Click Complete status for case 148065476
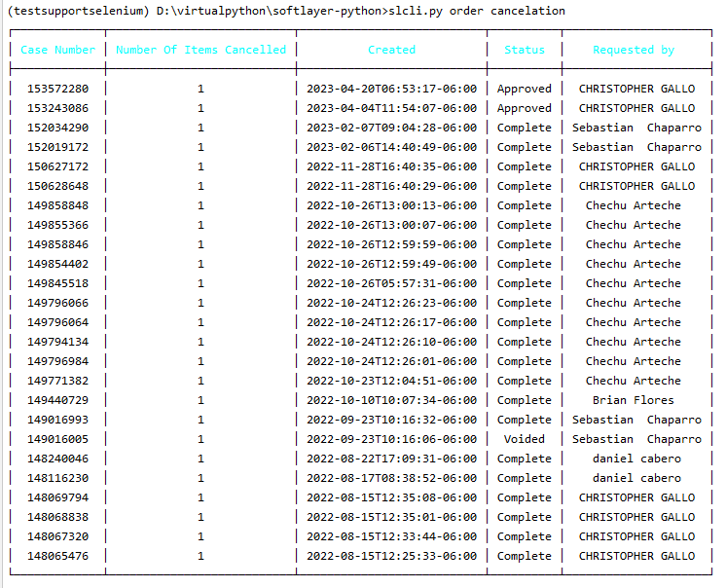Screen dimensions: 726x588 (x=525, y=556)
